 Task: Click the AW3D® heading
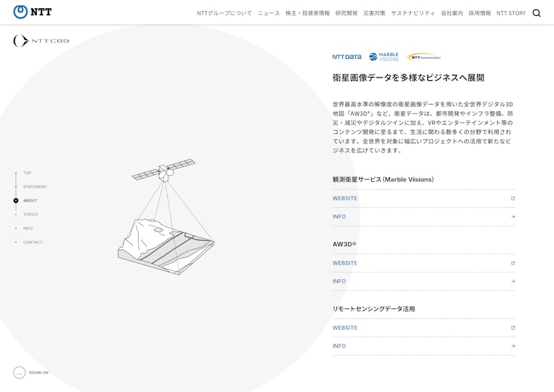(x=344, y=244)
